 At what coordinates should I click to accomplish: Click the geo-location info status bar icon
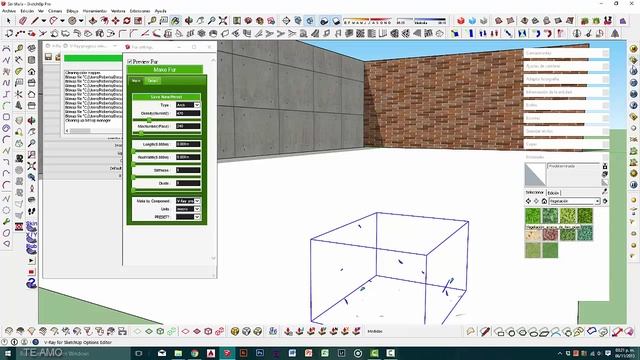click(4, 342)
